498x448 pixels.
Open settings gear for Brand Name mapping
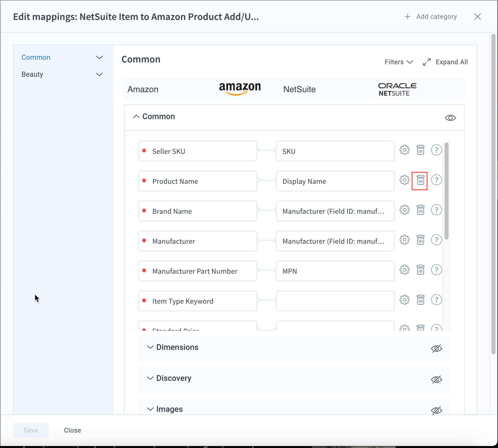click(404, 210)
